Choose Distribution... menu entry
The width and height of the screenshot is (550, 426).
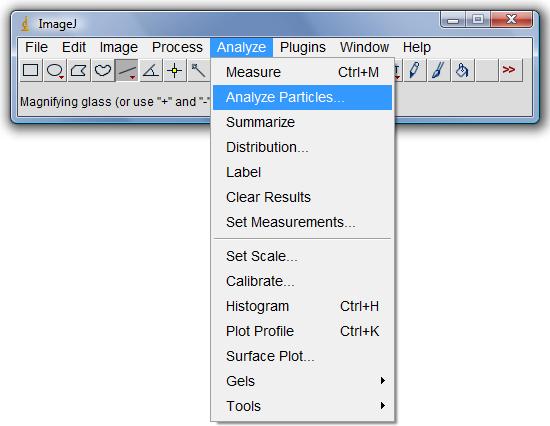point(302,147)
